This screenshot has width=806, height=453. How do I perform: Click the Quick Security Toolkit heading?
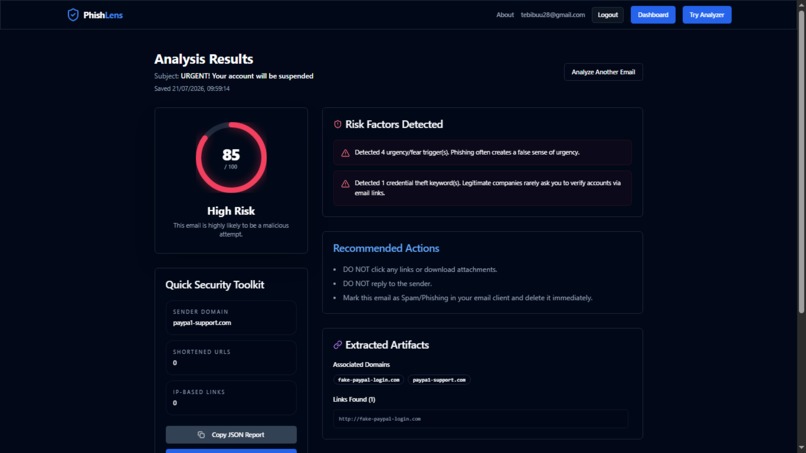click(214, 285)
